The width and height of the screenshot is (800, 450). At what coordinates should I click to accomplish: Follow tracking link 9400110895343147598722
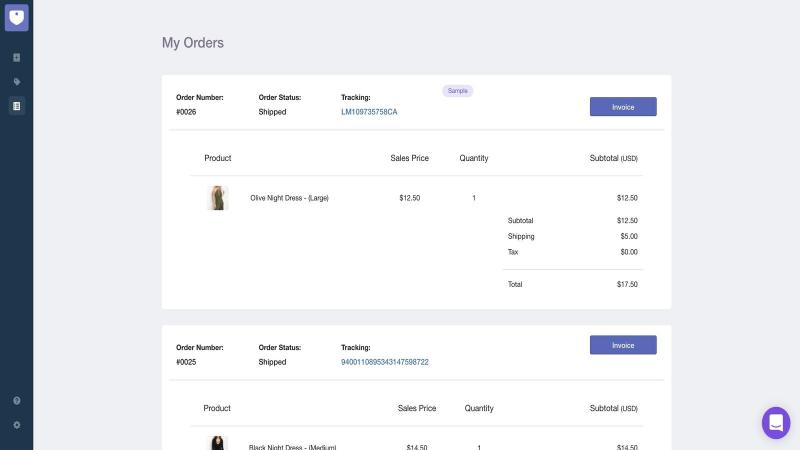385,362
